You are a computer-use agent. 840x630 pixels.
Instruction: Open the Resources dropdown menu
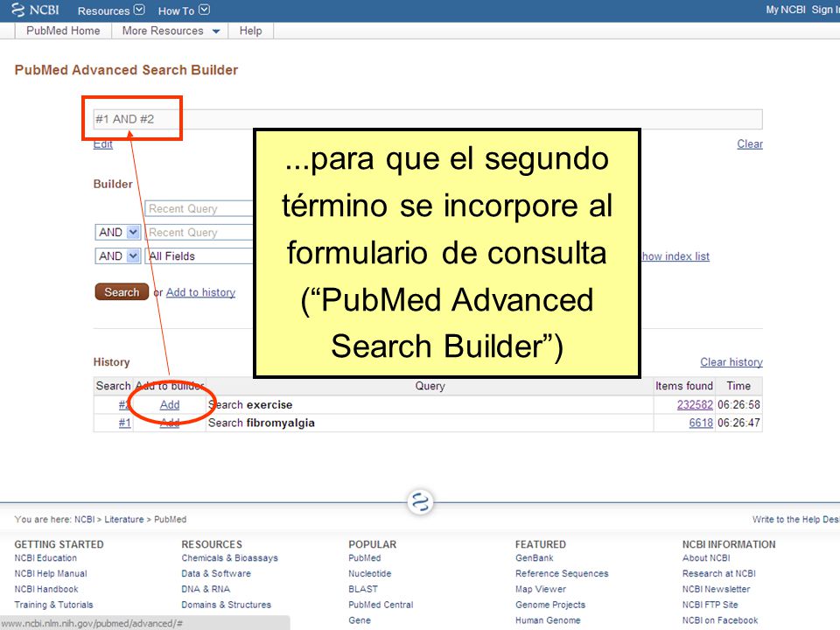click(111, 10)
